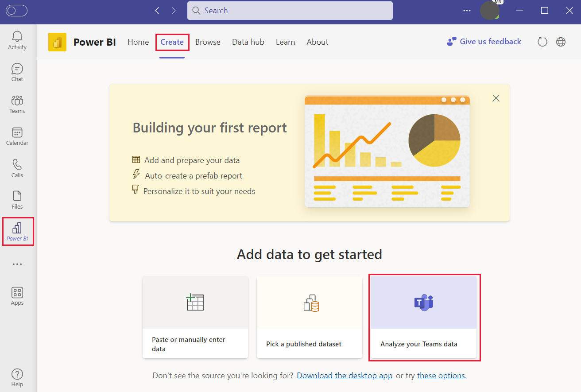Open Chat from the sidebar
This screenshot has width=581, height=392.
(17, 72)
